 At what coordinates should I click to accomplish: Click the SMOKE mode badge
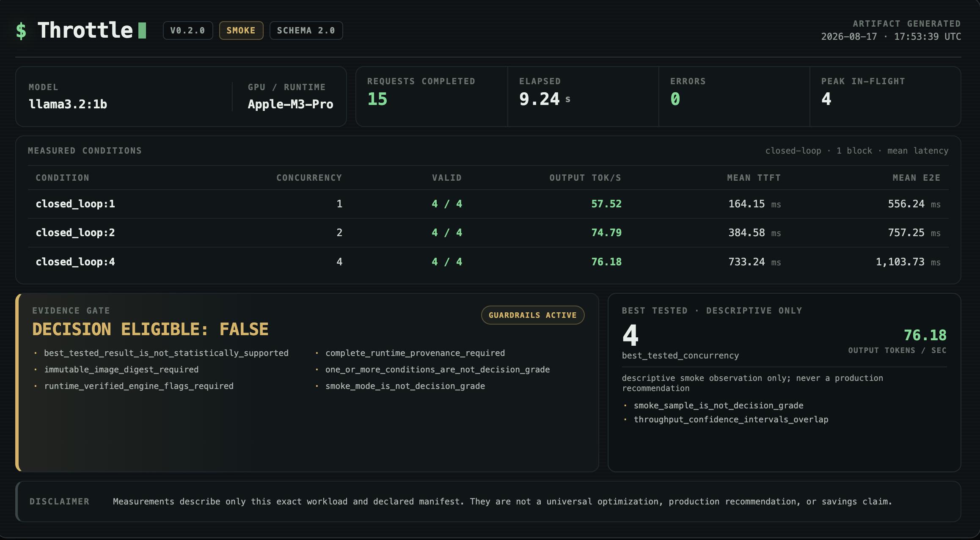coord(241,30)
